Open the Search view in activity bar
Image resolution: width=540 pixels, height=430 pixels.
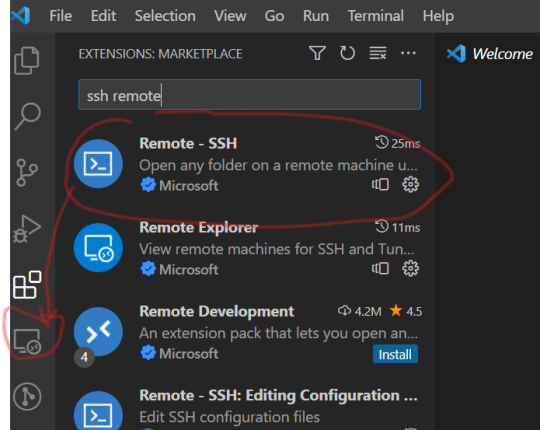[28, 116]
